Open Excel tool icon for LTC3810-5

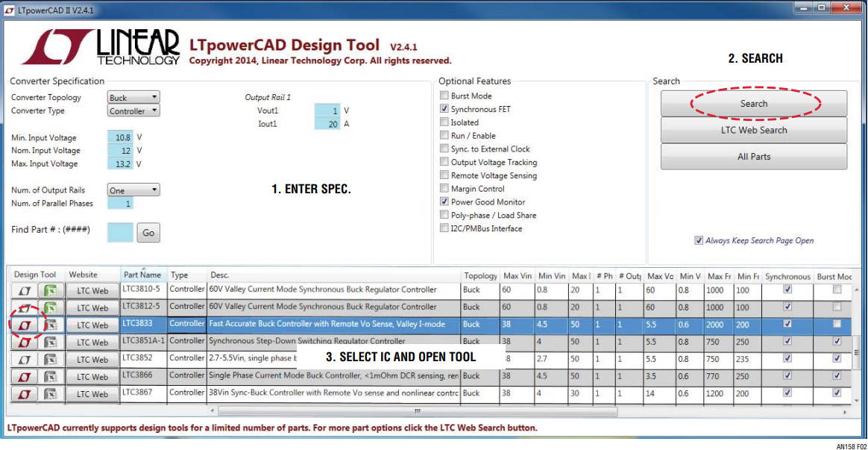pyautogui.click(x=51, y=290)
